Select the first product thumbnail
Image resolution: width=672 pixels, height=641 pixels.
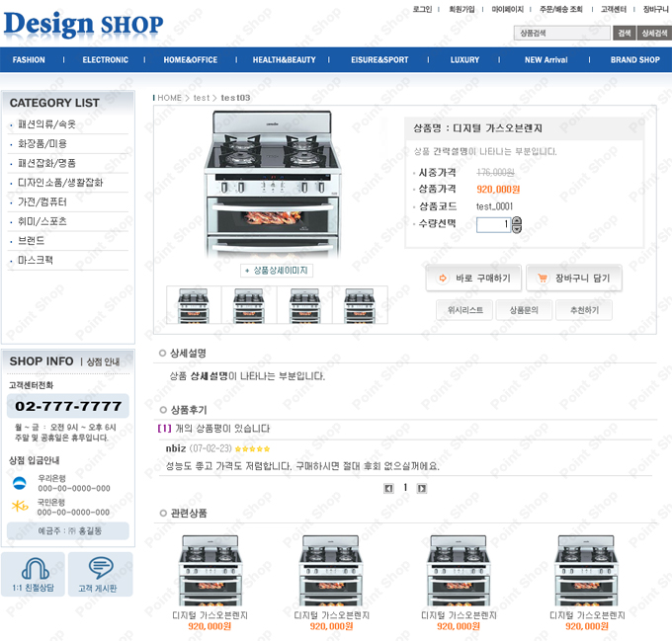[x=194, y=305]
